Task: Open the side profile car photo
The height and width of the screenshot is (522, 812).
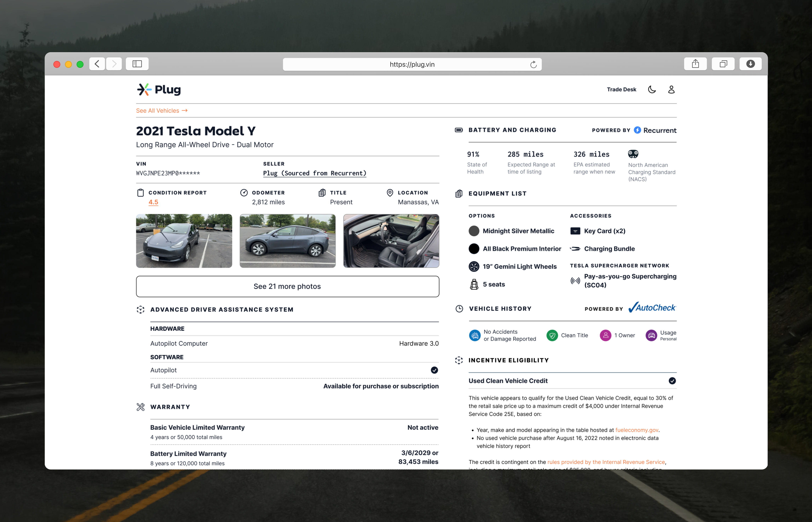Action: pyautogui.click(x=288, y=241)
